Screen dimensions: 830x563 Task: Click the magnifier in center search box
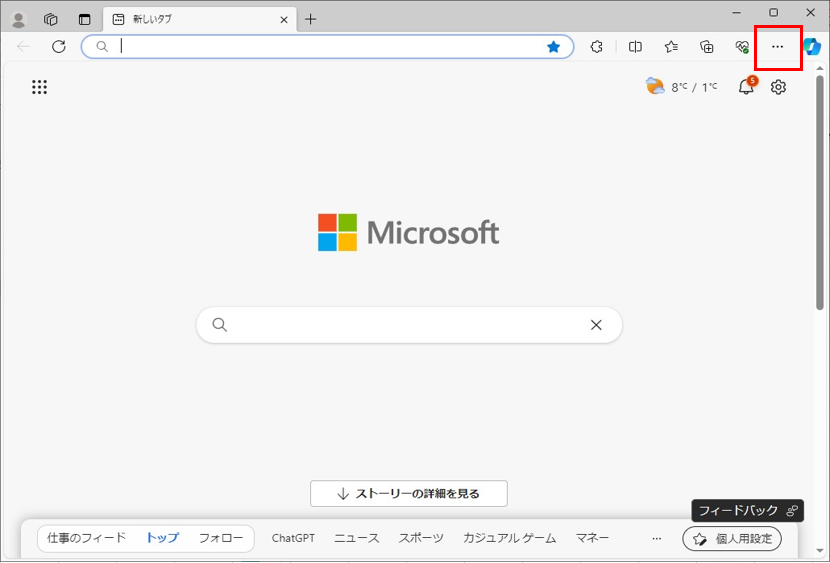click(220, 325)
